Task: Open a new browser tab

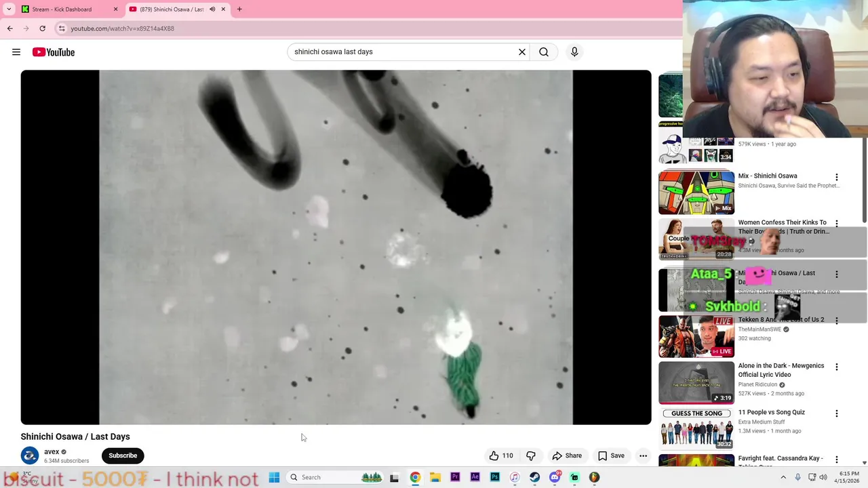Action: coord(239,9)
